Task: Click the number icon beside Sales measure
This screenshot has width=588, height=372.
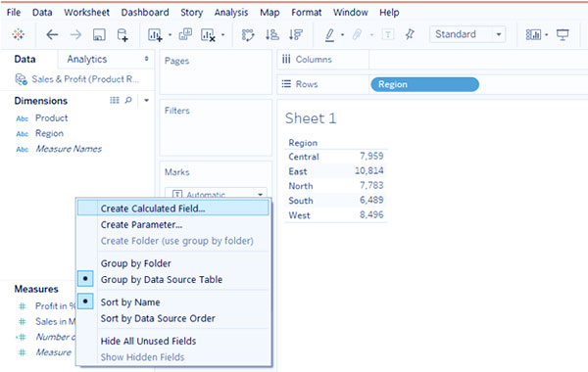Action: coord(23,321)
